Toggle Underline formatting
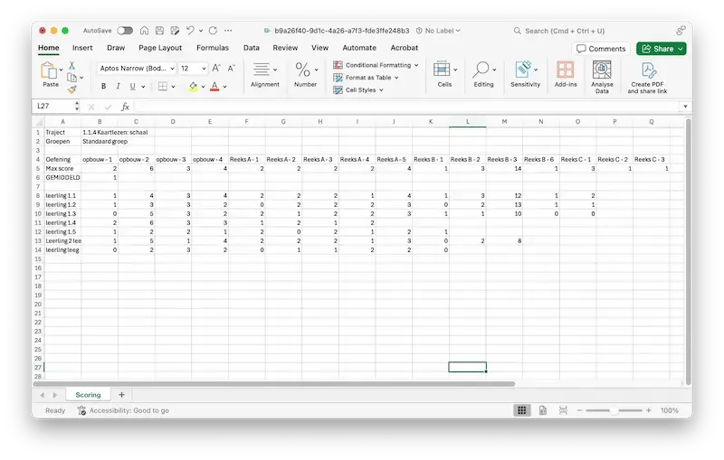 [133, 86]
